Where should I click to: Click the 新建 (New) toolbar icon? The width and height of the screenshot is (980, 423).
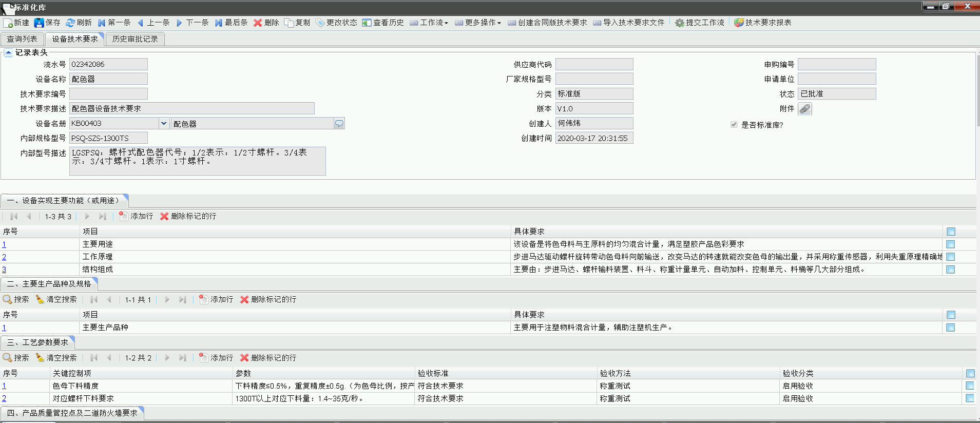click(8, 23)
